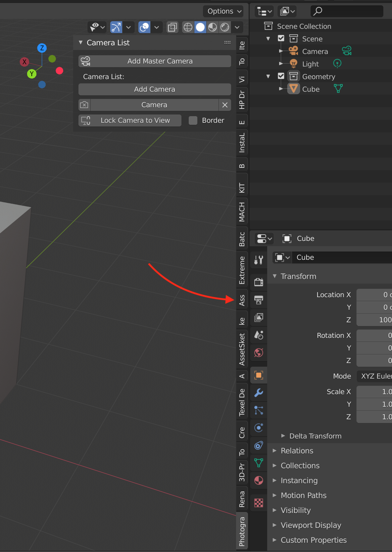Open the Ass sidebar tab

242,300
